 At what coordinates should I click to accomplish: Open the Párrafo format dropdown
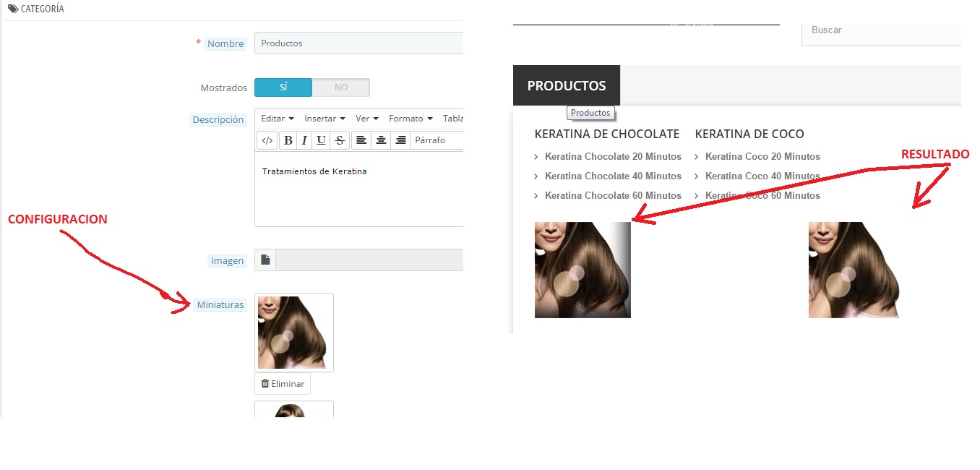click(437, 140)
